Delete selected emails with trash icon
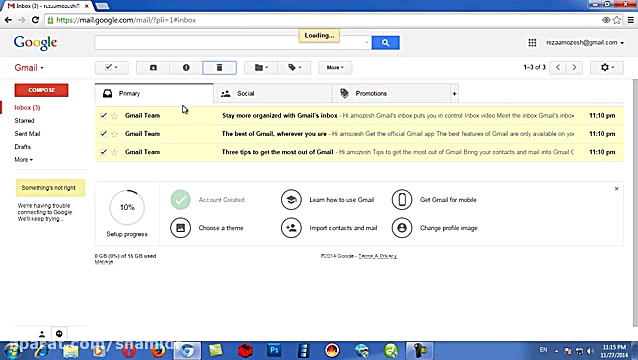Image resolution: width=638 pixels, height=360 pixels. 219,68
